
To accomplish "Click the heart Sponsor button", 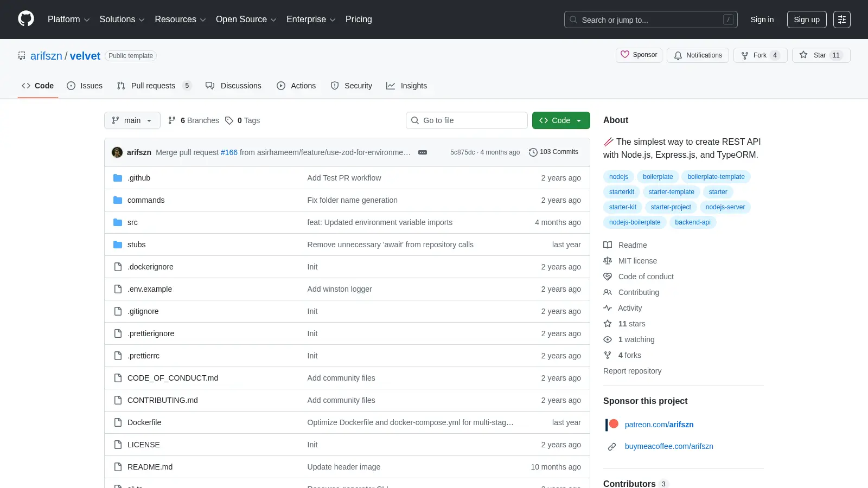I will 639,55.
